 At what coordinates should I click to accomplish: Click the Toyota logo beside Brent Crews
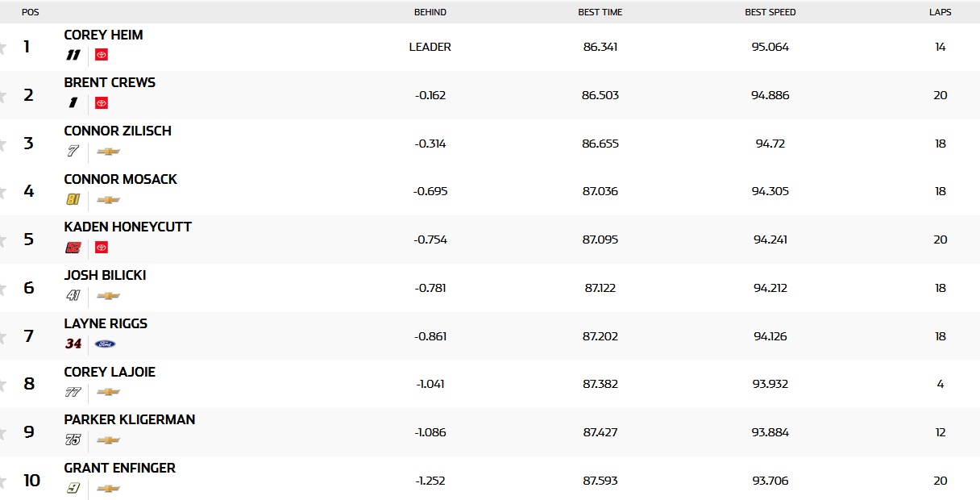[x=101, y=103]
